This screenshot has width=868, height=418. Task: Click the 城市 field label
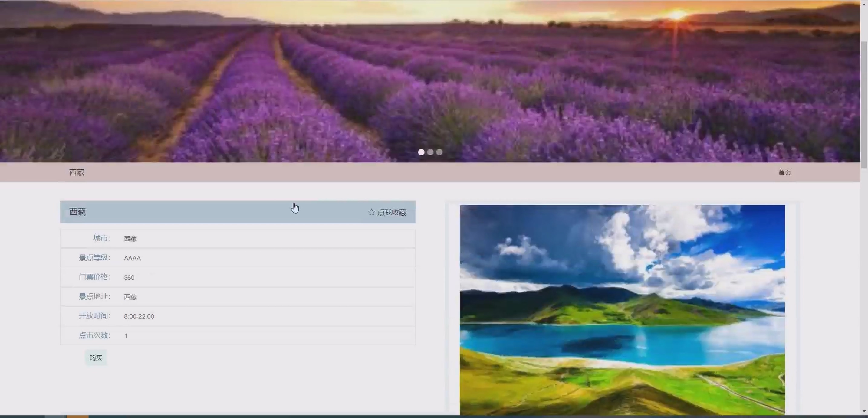[101, 238]
